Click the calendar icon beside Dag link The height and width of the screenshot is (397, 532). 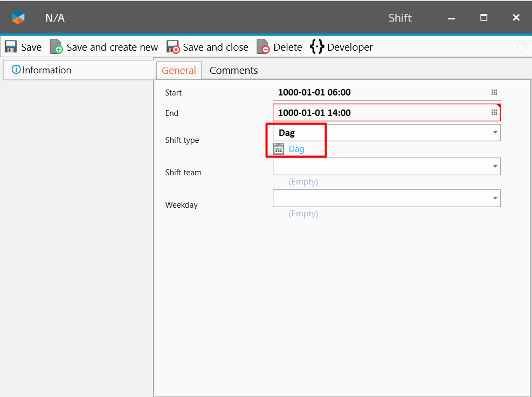pos(279,149)
